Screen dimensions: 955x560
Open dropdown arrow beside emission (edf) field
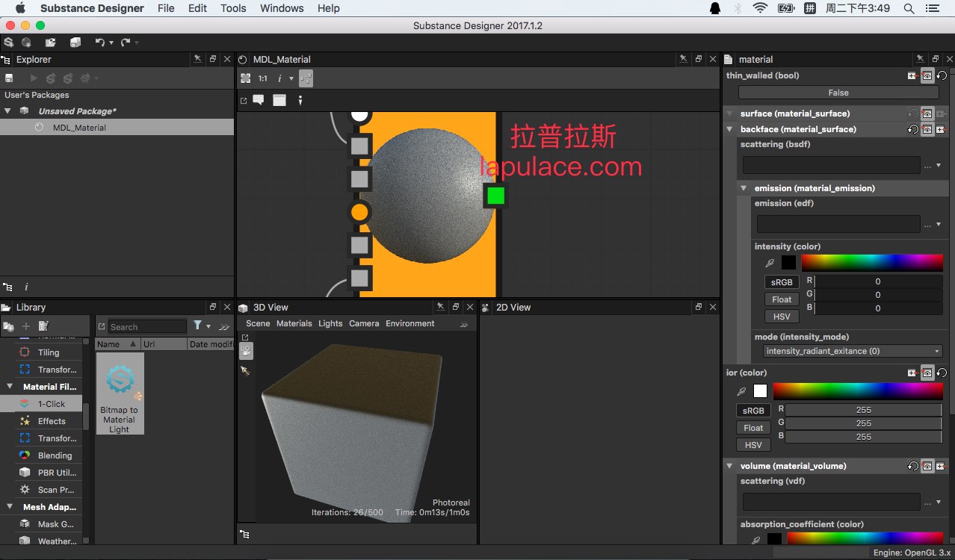pos(938,224)
